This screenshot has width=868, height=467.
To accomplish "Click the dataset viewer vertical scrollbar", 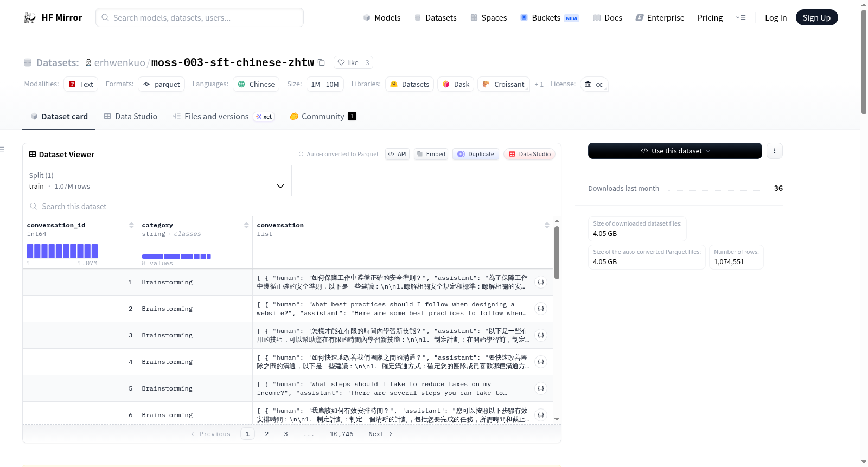I will (x=557, y=252).
